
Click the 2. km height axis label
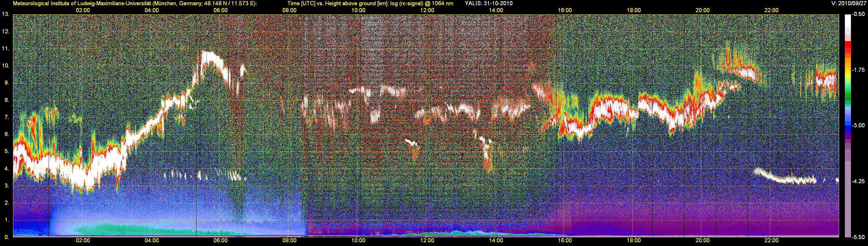(7, 203)
